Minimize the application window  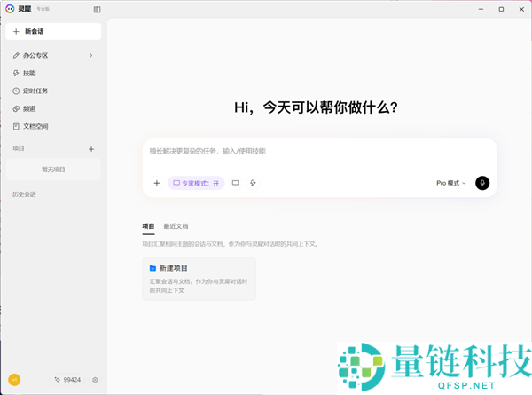click(x=481, y=9)
